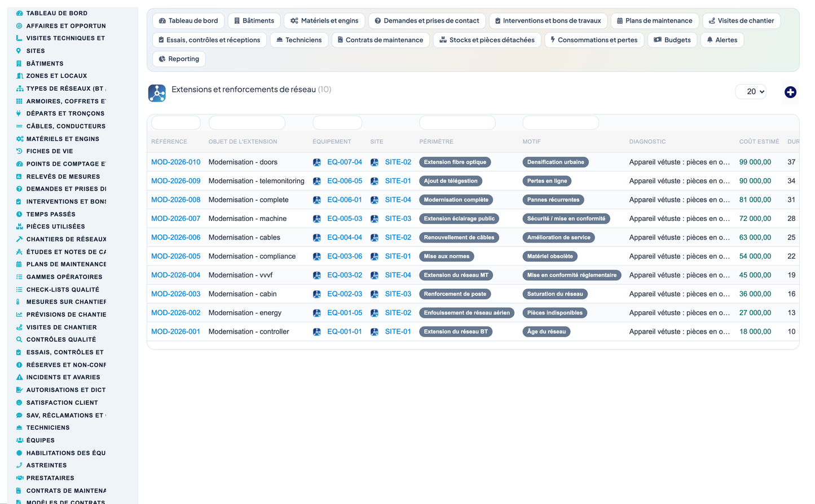The image size is (815, 504).
Task: Click the equipment icon beside EQ-001-01
Action: [317, 332]
